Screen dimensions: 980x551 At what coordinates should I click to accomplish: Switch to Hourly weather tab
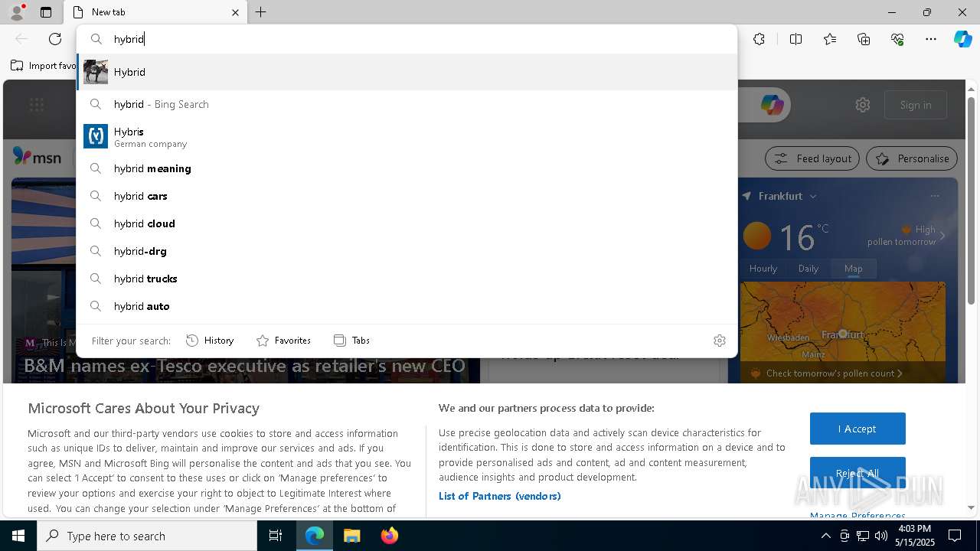coord(763,269)
